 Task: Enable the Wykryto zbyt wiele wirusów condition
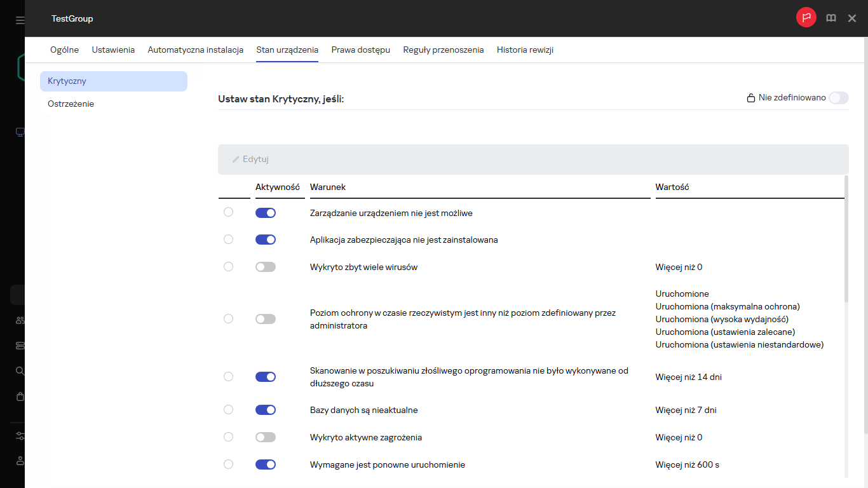coord(266,267)
